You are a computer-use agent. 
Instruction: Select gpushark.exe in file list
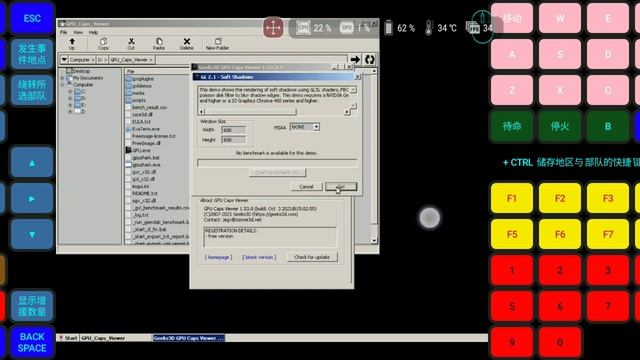(143, 164)
